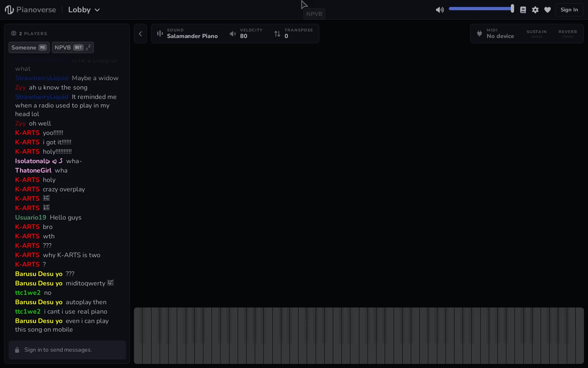
Task: Click the 'miditoqwerty' chat message
Action: pos(89,283)
